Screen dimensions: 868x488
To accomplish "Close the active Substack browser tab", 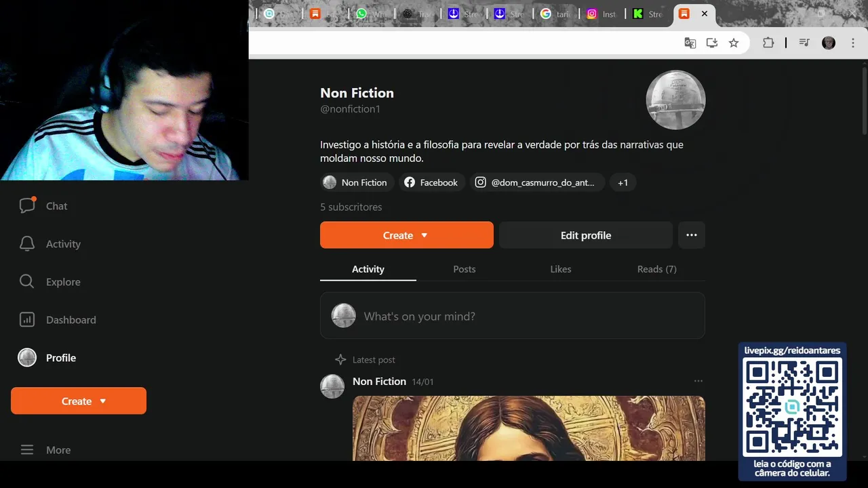I will 705,14.
